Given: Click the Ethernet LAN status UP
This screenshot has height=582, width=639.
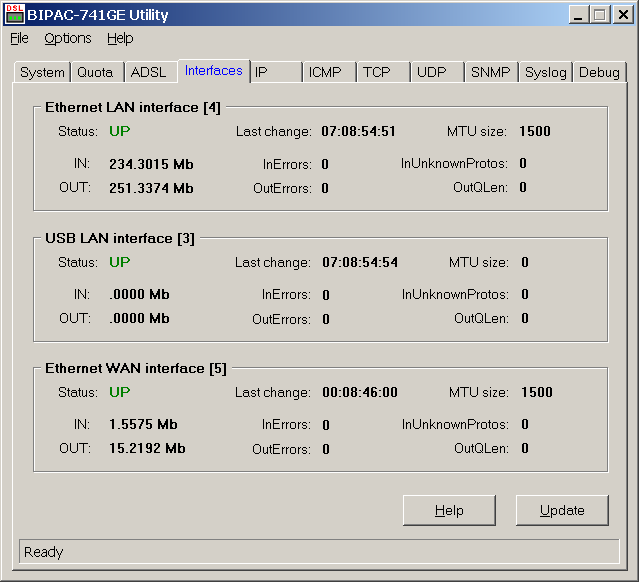Looking at the screenshot, I should pos(119,131).
